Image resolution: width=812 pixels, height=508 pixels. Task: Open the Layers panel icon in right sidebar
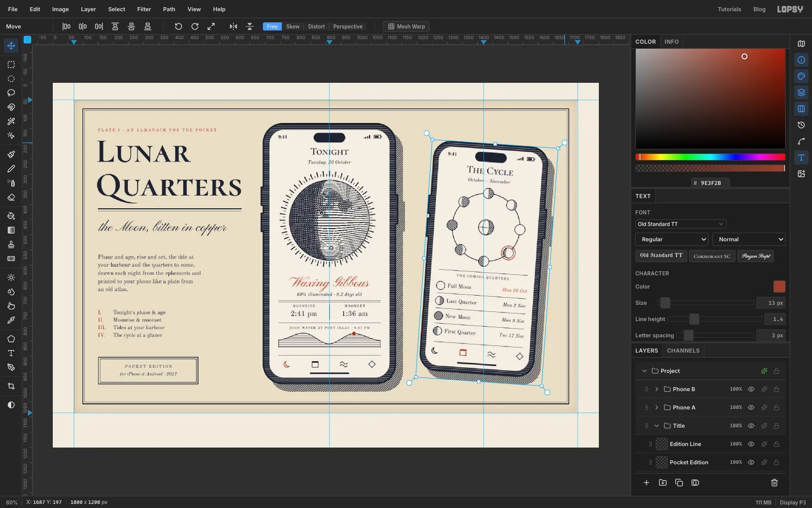801,92
